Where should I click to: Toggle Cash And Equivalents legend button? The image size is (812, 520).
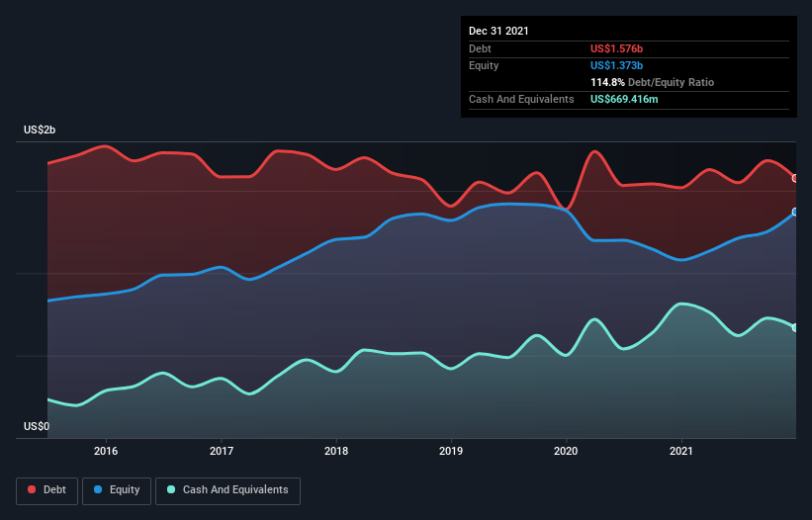click(x=227, y=490)
